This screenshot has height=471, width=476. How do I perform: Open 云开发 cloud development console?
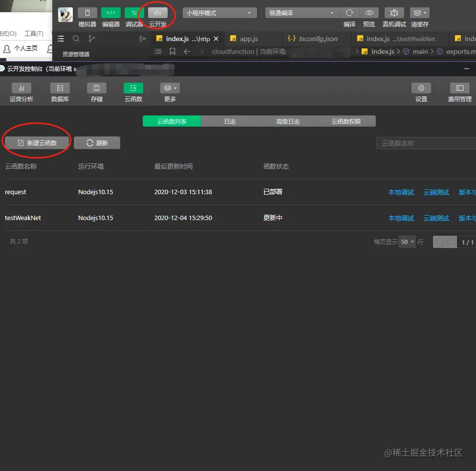click(x=157, y=13)
